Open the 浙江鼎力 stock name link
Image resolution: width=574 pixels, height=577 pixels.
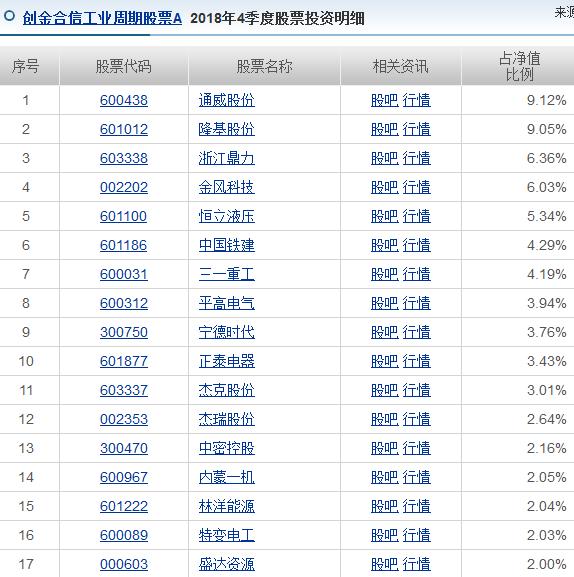[227, 158]
